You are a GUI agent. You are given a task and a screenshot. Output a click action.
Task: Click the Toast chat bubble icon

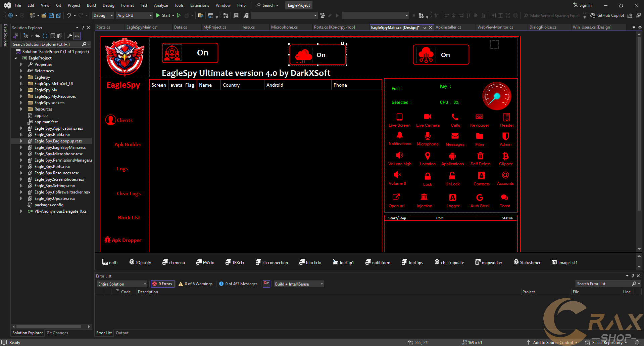click(x=504, y=198)
